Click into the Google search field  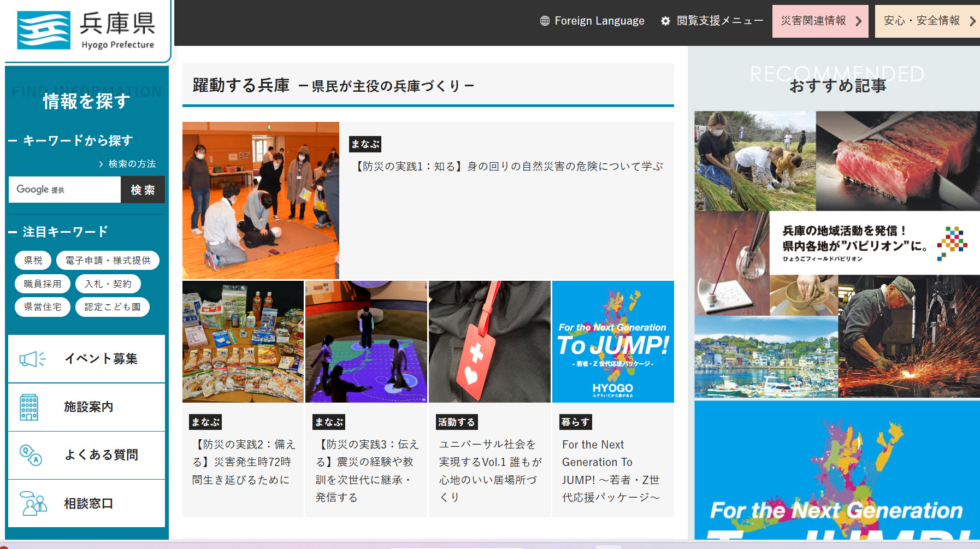[x=64, y=190]
